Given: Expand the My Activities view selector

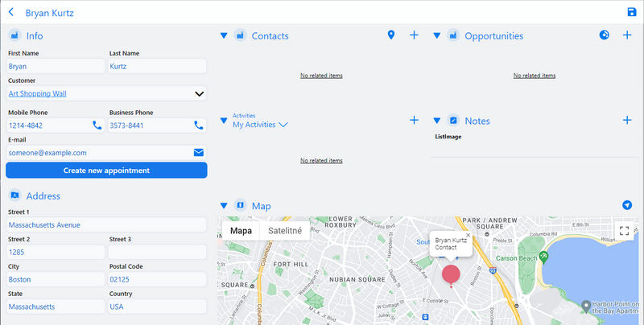Looking at the screenshot, I should (283, 125).
